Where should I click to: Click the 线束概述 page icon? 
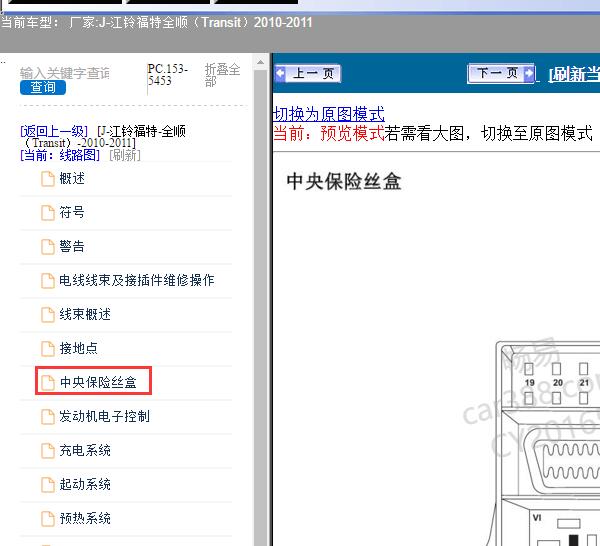(48, 315)
